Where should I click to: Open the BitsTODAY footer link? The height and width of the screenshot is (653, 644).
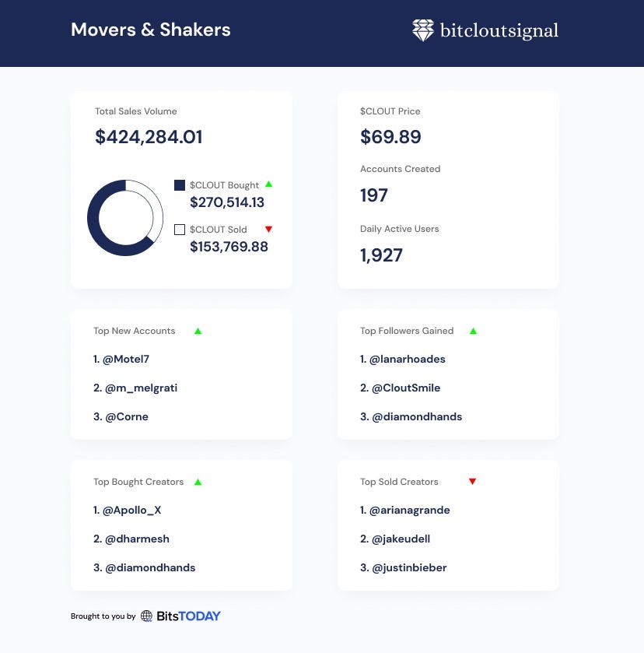[x=188, y=616]
